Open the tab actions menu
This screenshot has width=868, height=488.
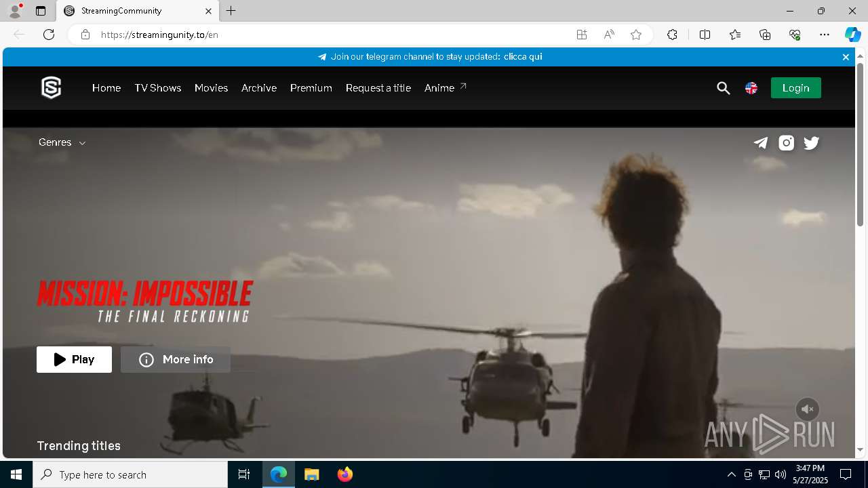point(41,11)
